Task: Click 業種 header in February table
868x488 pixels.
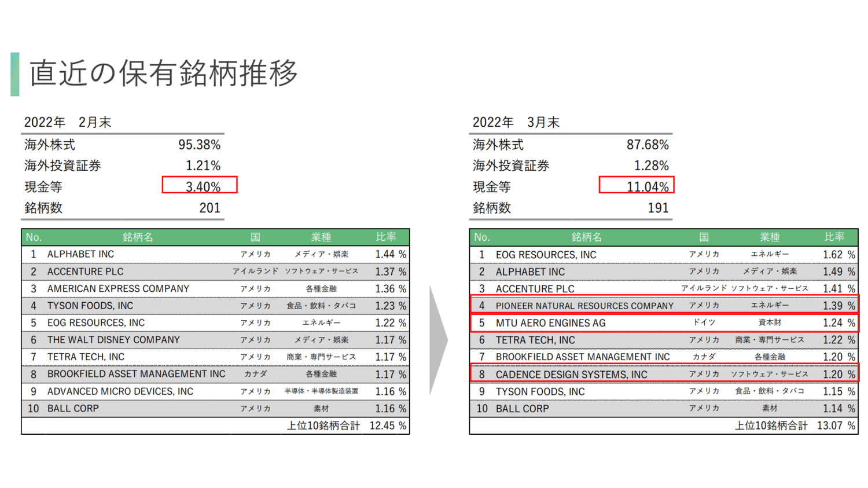Action: 321,237
